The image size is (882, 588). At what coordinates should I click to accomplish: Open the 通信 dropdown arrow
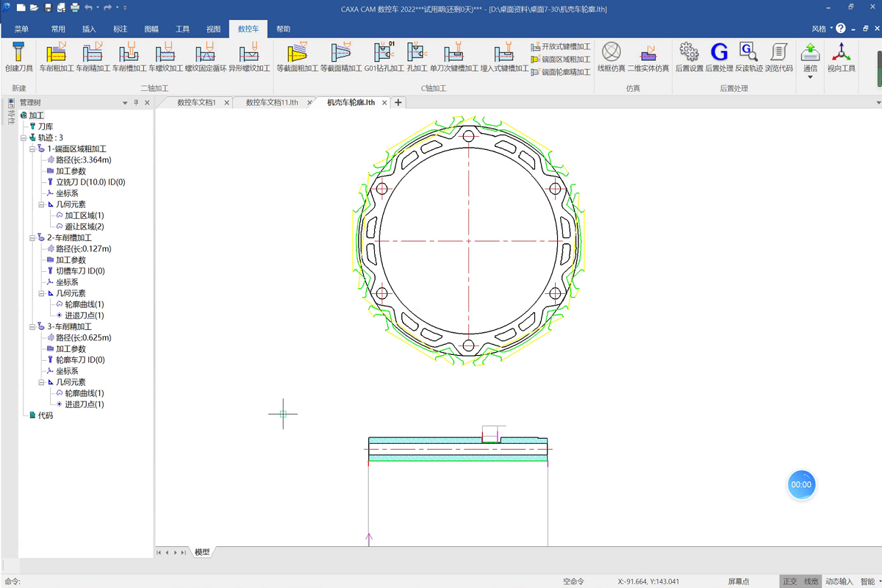click(810, 77)
